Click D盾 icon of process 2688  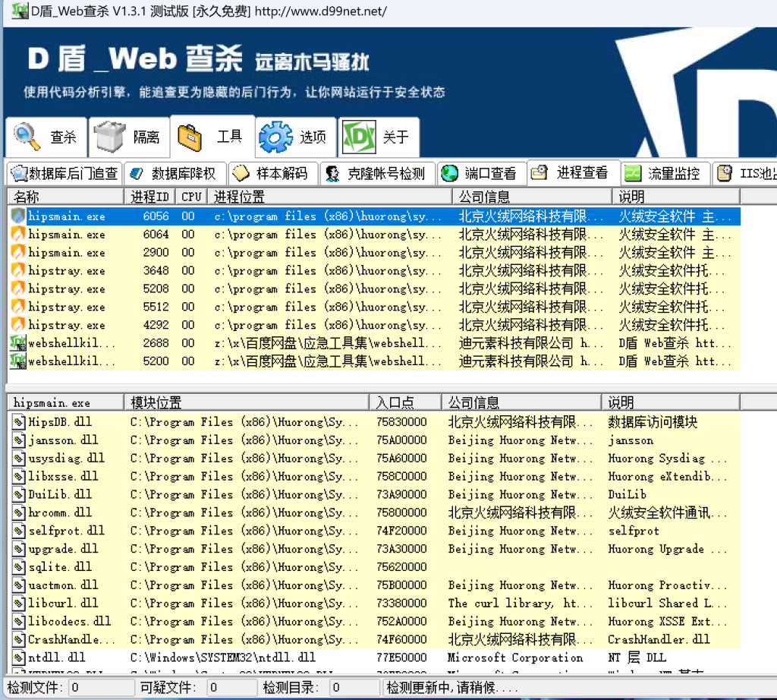(18, 343)
